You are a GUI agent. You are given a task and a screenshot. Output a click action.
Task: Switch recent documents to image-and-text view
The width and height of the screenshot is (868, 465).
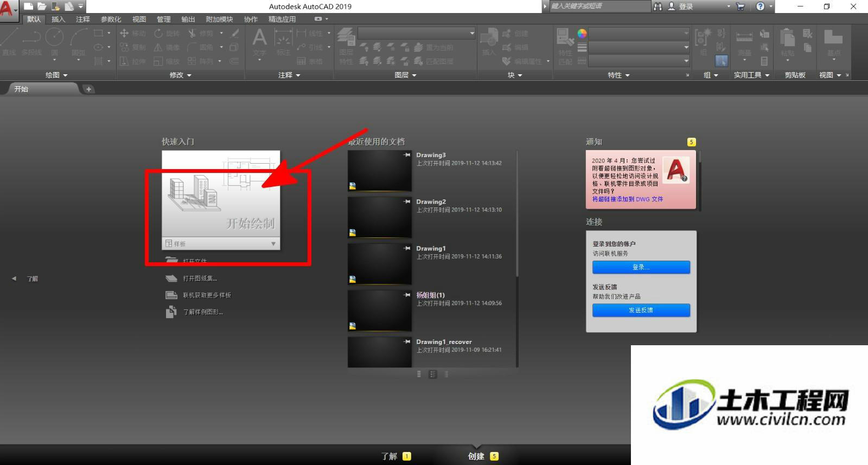coord(432,374)
